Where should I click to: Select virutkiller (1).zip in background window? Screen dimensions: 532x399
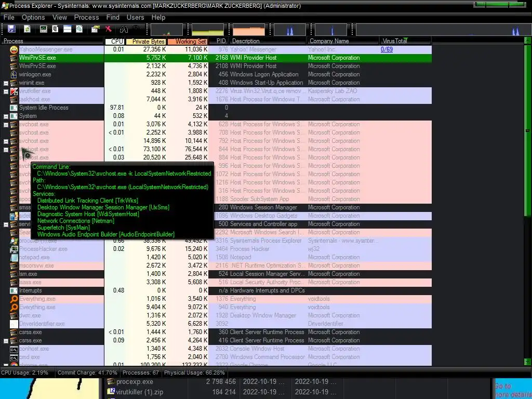pyautogui.click(x=139, y=392)
